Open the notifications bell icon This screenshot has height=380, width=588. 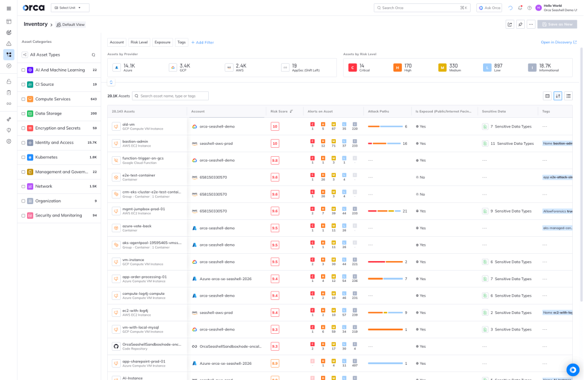click(520, 8)
